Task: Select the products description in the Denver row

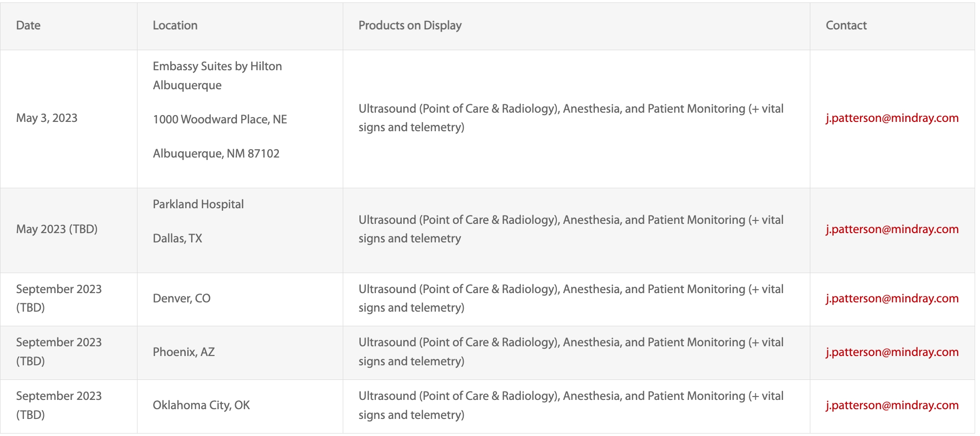Action: pos(571,298)
